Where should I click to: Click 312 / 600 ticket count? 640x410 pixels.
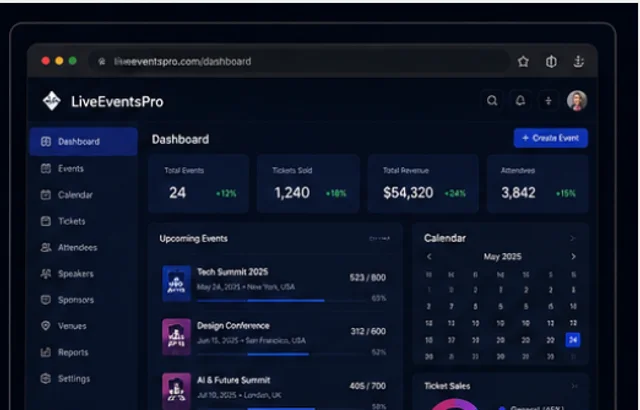[368, 331]
